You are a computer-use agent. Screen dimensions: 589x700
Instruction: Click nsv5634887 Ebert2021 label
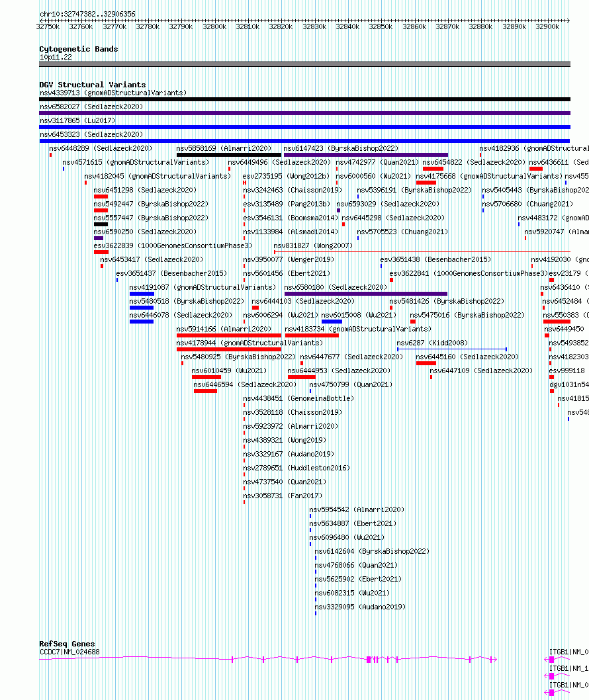point(353,523)
